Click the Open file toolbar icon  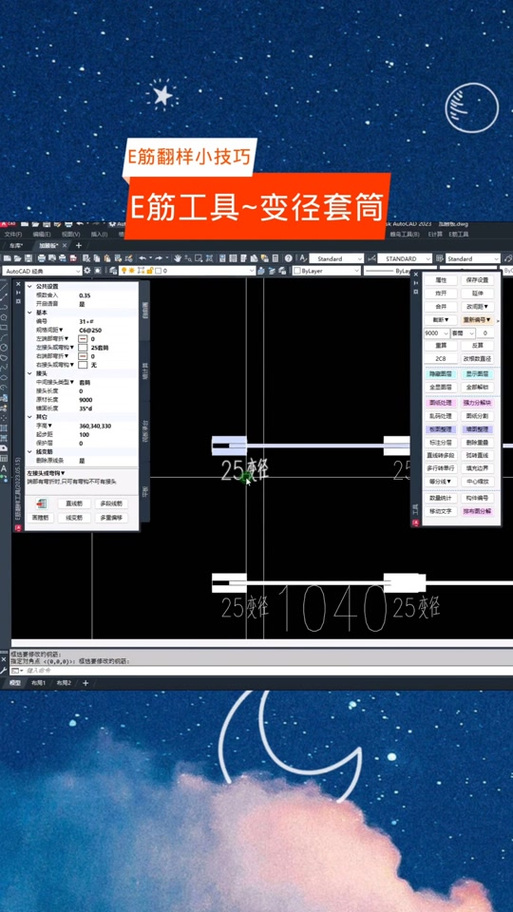17,258
